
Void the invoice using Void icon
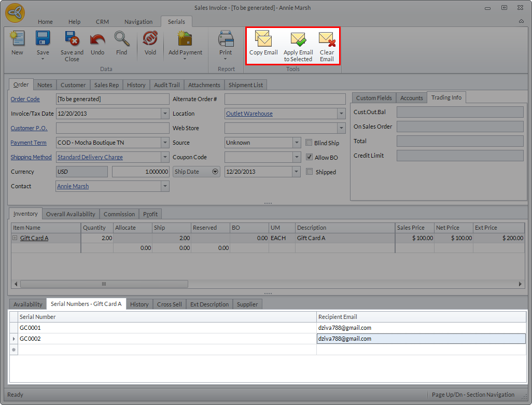(x=150, y=39)
